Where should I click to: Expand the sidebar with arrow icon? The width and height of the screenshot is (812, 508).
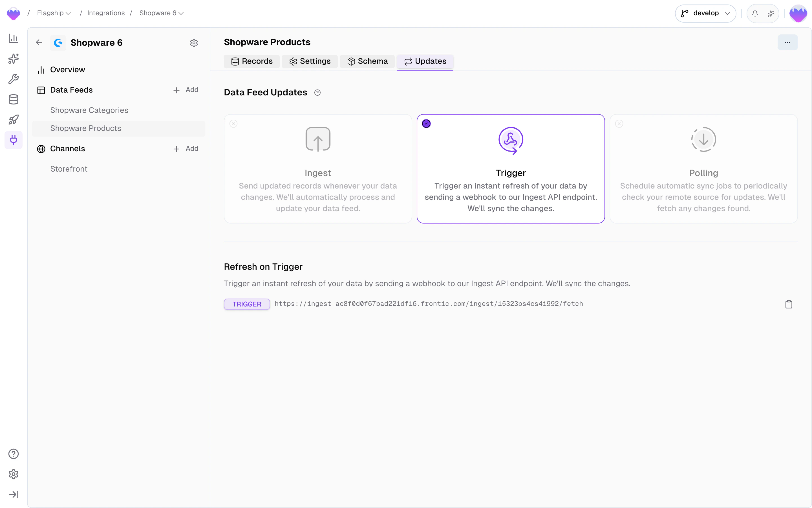(x=14, y=494)
